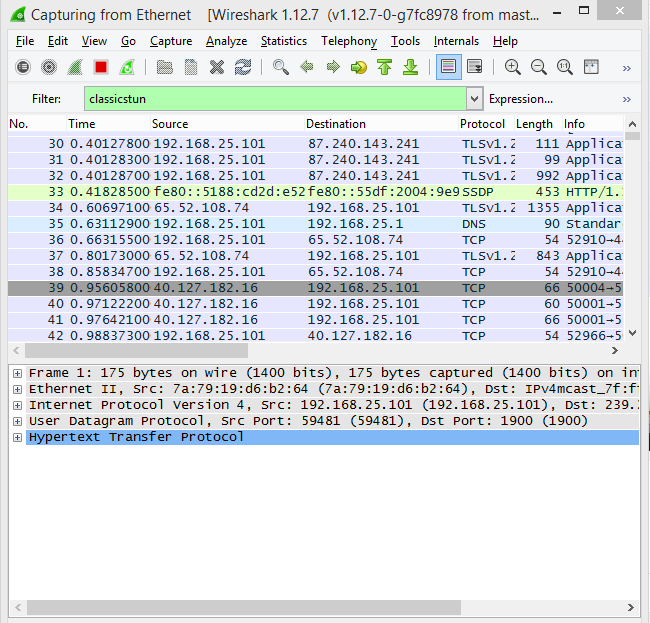Click go to packet number icon
The image size is (650, 623).
tap(359, 67)
